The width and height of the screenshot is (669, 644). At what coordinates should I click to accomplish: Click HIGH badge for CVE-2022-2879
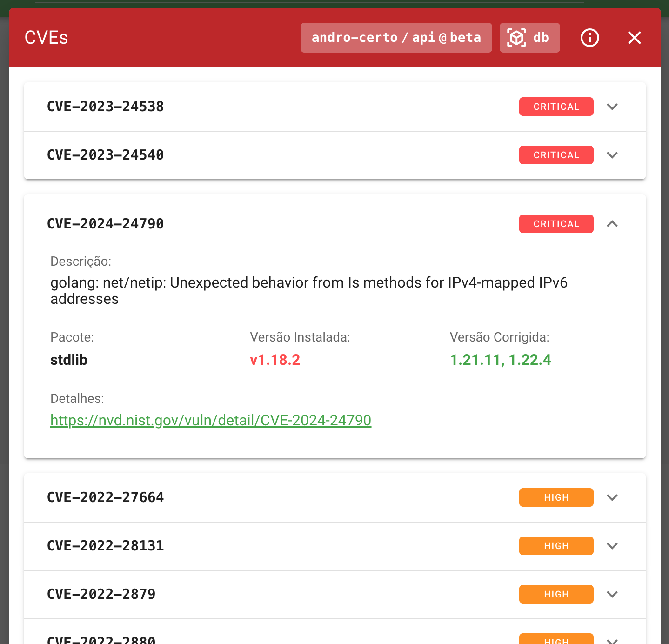point(556,594)
